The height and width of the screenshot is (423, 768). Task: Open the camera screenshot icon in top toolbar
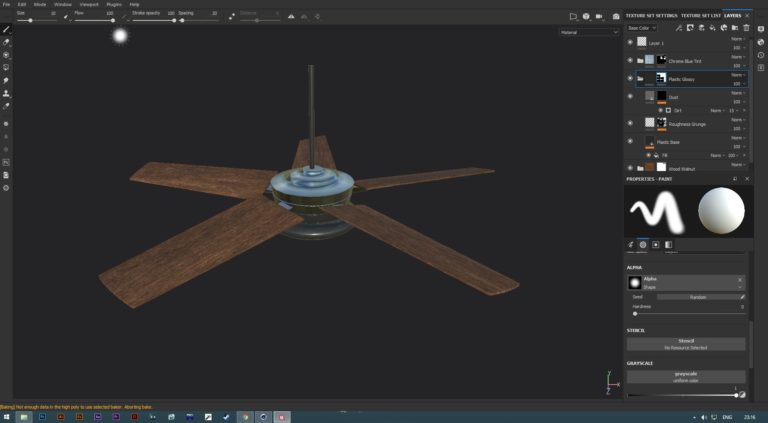(x=616, y=16)
